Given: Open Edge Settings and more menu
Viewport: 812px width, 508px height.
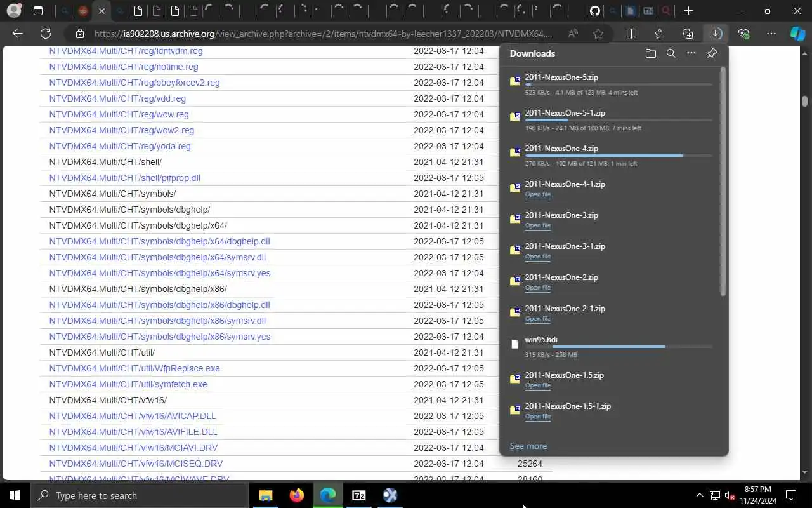Looking at the screenshot, I should [771, 34].
